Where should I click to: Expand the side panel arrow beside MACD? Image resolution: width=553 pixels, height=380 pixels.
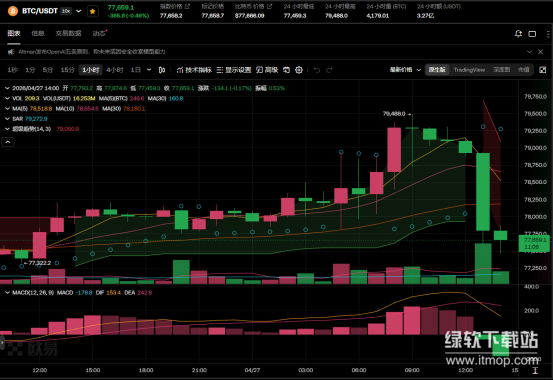click(2, 342)
